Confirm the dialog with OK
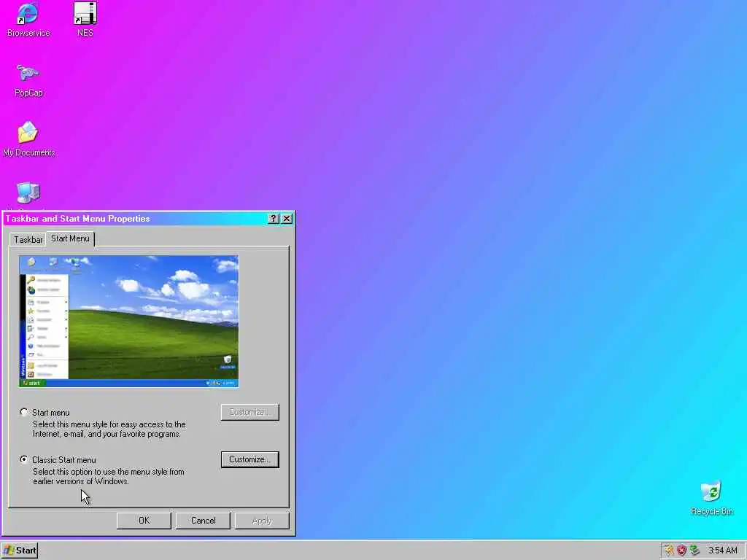The image size is (747, 560). pos(144,521)
